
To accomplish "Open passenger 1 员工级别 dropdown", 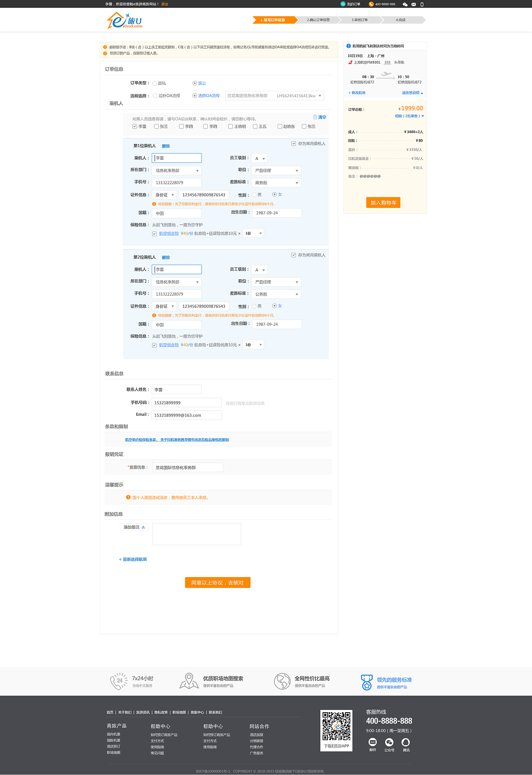I will 260,158.
